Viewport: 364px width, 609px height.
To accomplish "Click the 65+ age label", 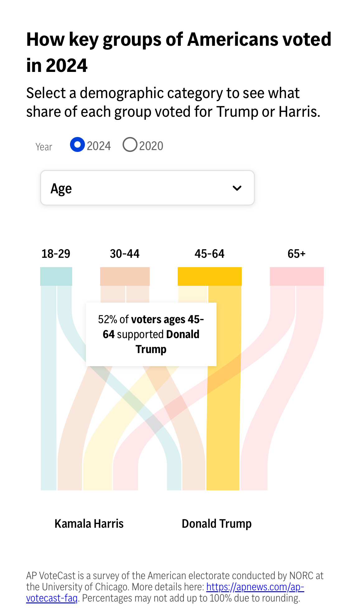I will [x=296, y=254].
